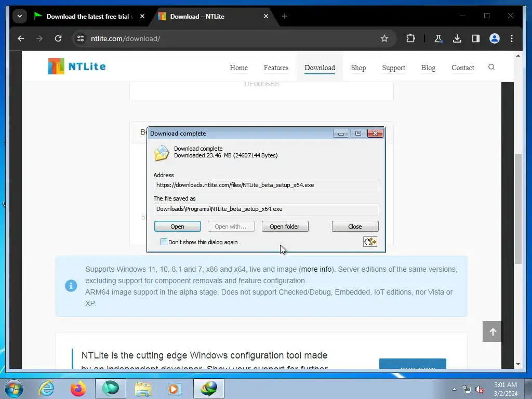Image resolution: width=532 pixels, height=399 pixels.
Task: Click the 'The file saved as' path field
Action: click(267, 209)
